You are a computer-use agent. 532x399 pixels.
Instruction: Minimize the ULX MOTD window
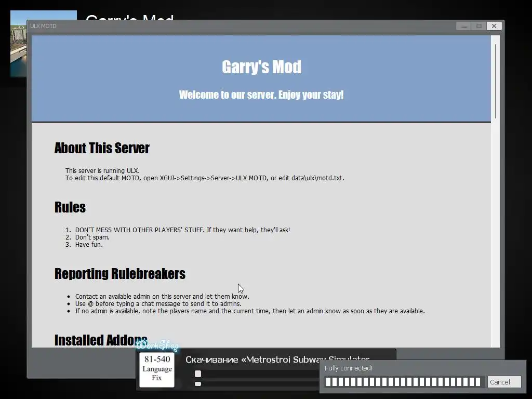pos(464,26)
